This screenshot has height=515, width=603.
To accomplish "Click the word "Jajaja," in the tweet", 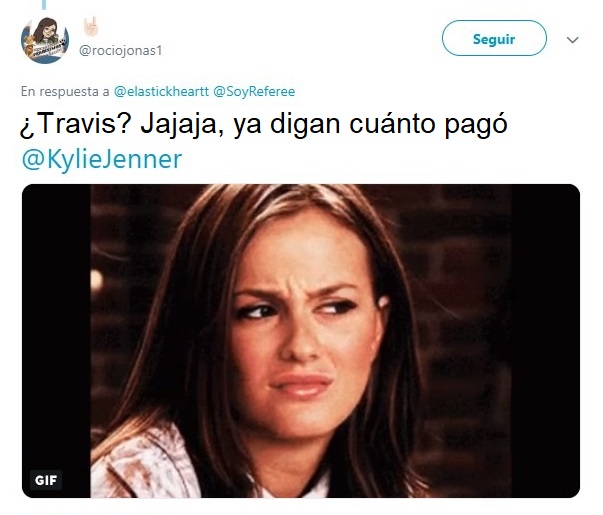I will pos(182,125).
